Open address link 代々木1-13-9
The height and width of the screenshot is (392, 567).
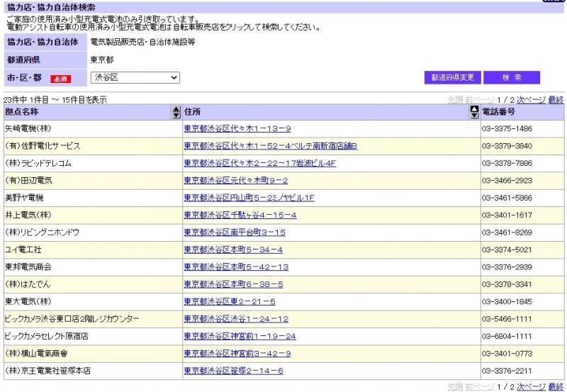coord(237,129)
